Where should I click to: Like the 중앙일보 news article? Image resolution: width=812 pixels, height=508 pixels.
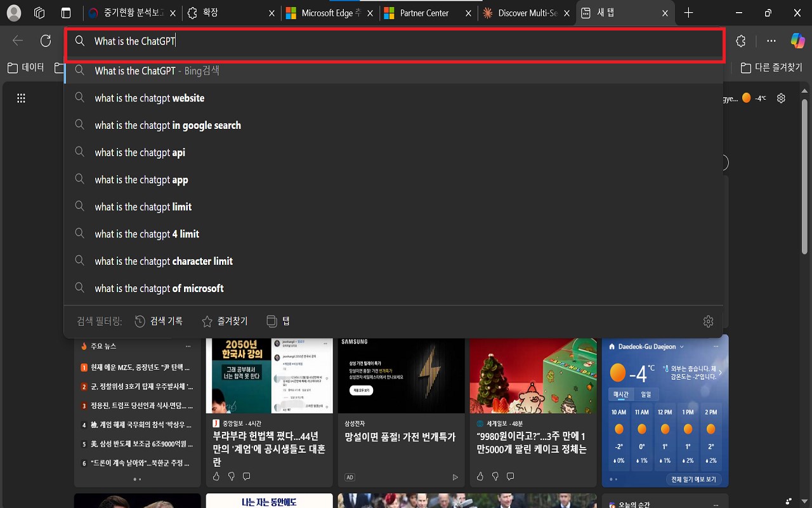click(x=216, y=476)
